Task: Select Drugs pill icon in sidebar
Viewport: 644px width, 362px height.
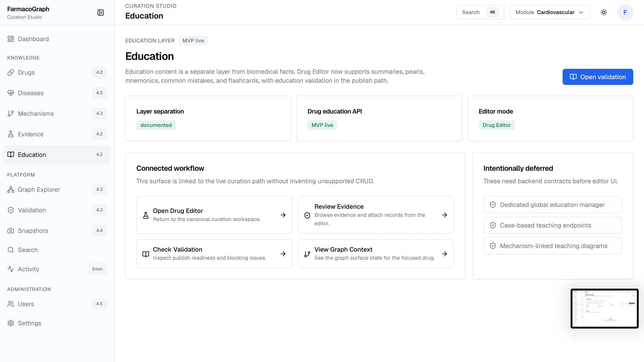Action: point(11,72)
